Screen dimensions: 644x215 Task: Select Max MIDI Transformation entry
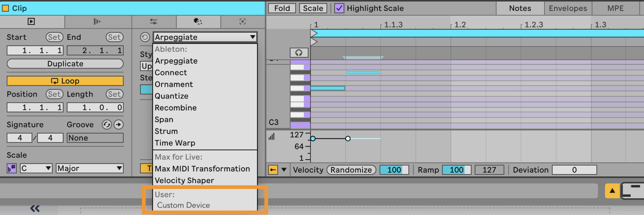(x=205, y=169)
